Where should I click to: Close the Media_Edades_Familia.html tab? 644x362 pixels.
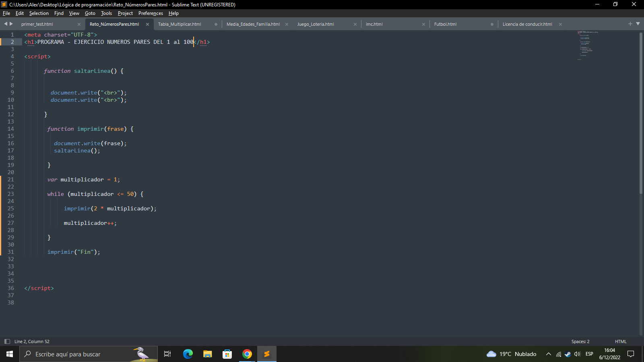pos(287,24)
